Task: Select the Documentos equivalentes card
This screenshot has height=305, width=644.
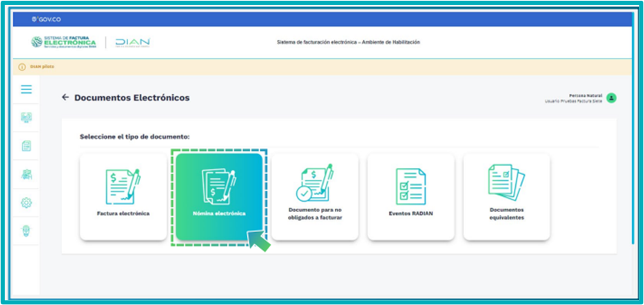Action: point(506,196)
